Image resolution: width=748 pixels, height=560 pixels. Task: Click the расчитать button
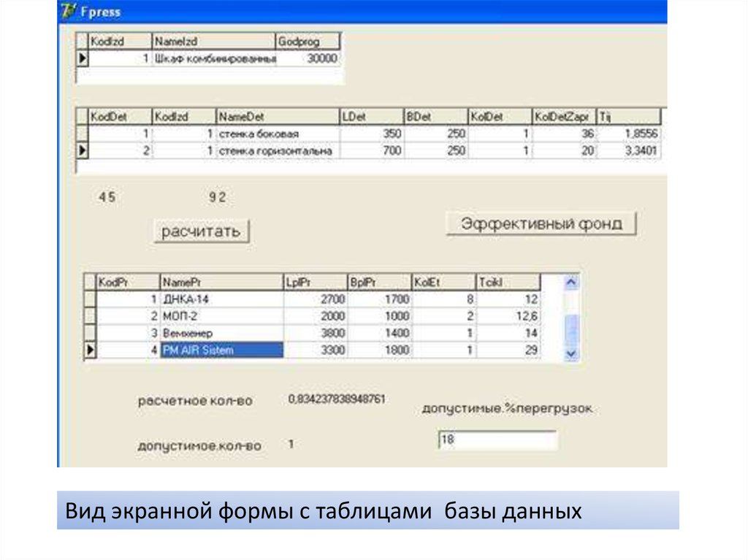[x=201, y=232]
